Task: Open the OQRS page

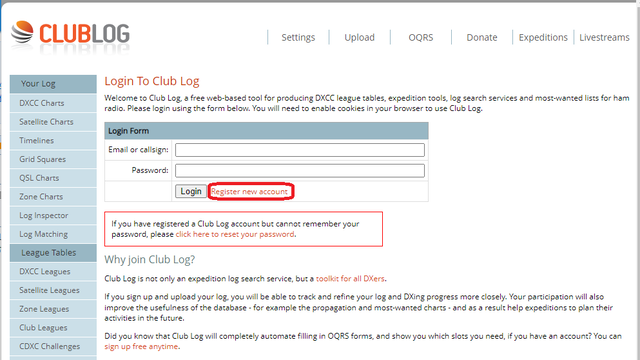Action: tap(420, 38)
